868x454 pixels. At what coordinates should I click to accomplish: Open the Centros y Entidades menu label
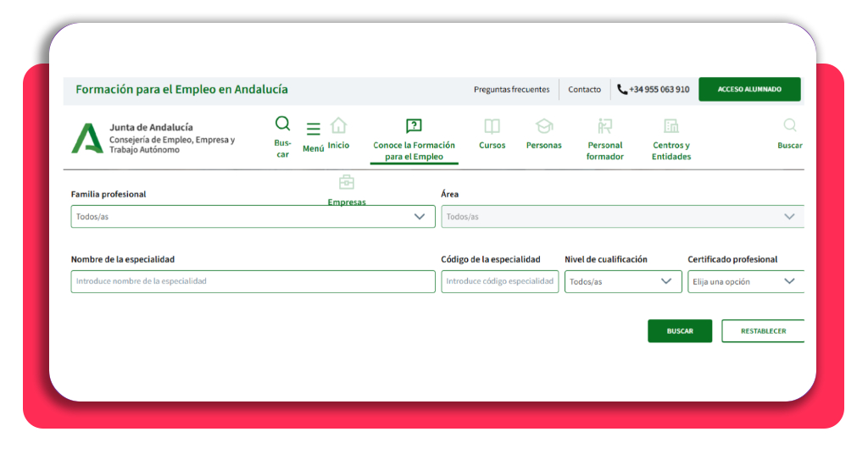click(x=671, y=151)
